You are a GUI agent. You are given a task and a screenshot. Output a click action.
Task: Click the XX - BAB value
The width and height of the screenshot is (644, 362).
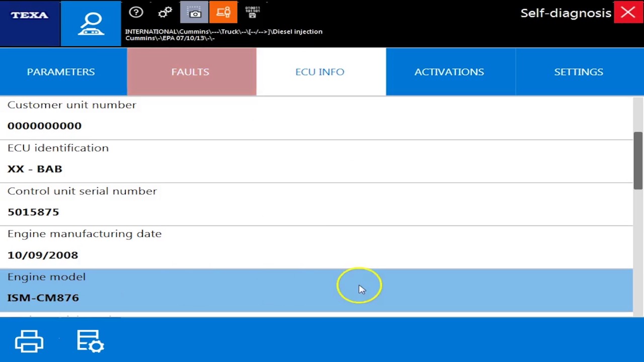[35, 169]
